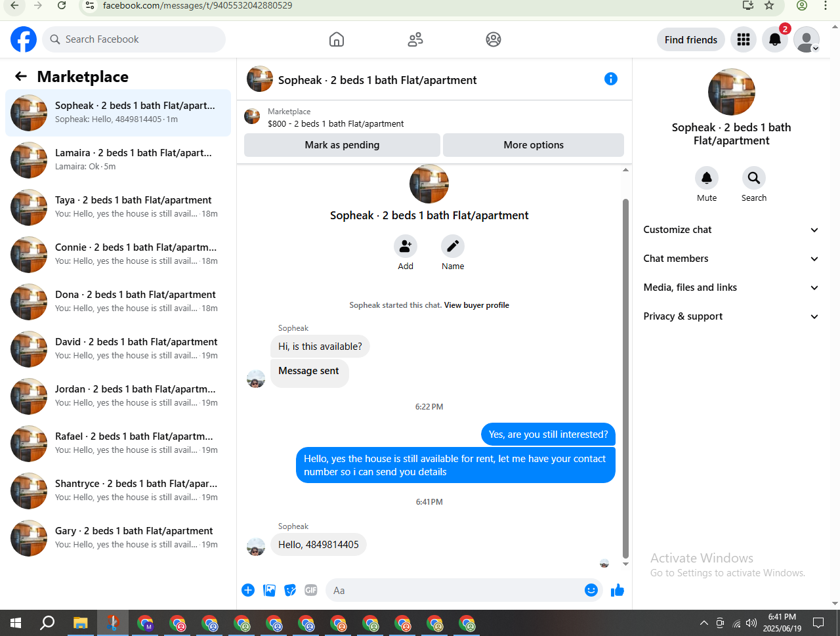Go back using Marketplace back arrow
The height and width of the screenshot is (636, 840).
[21, 77]
